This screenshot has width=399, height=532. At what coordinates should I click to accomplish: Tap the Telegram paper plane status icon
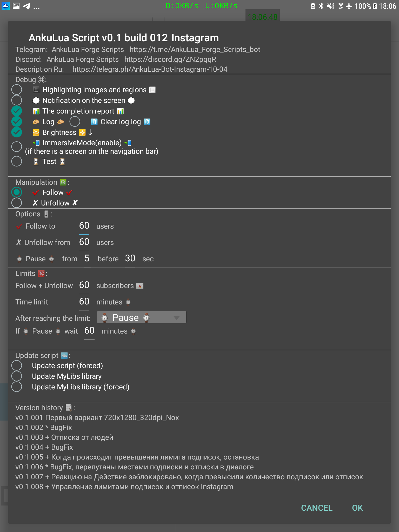(26, 6)
